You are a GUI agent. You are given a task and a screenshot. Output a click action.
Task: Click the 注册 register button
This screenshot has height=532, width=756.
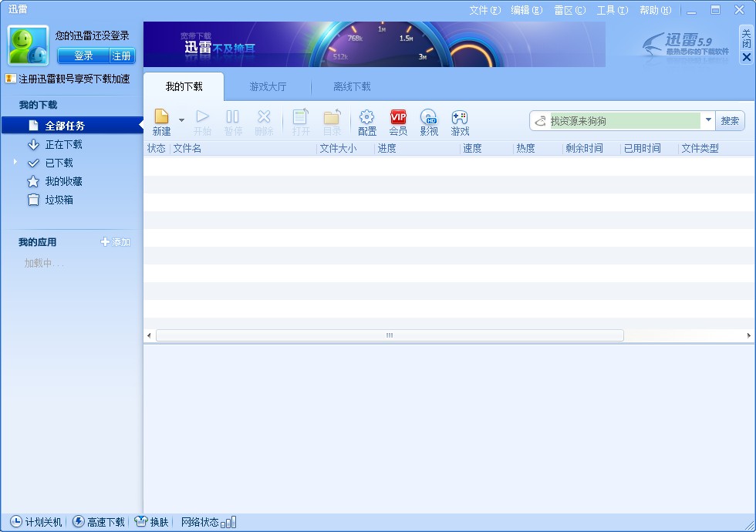click(120, 56)
